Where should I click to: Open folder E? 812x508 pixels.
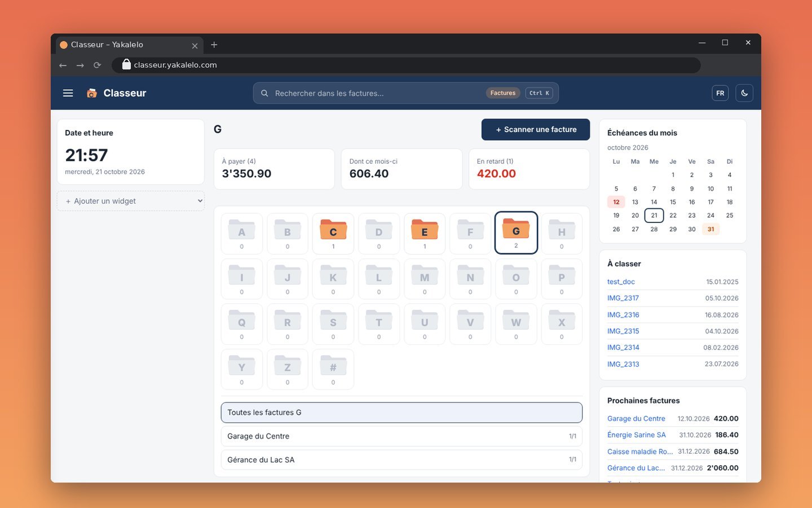click(x=425, y=234)
